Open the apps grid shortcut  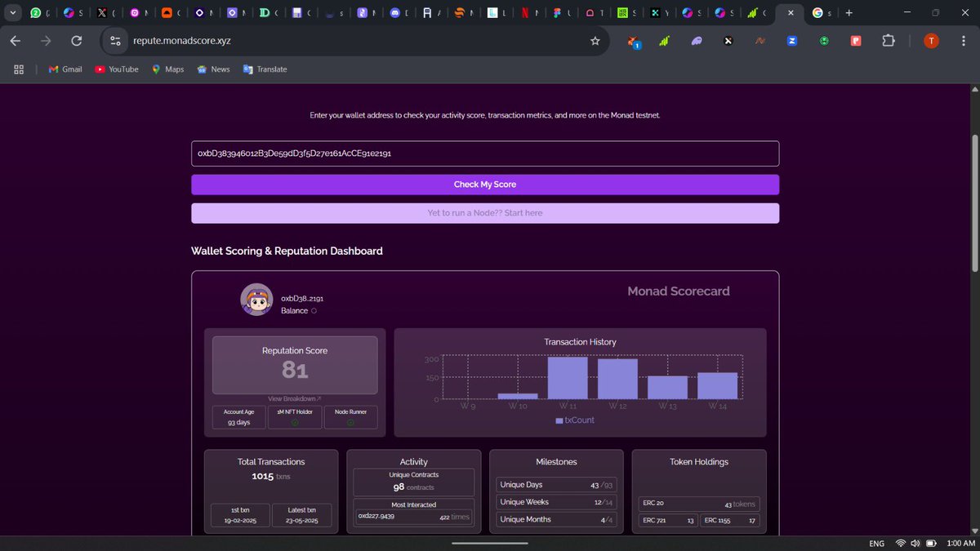tap(18, 69)
